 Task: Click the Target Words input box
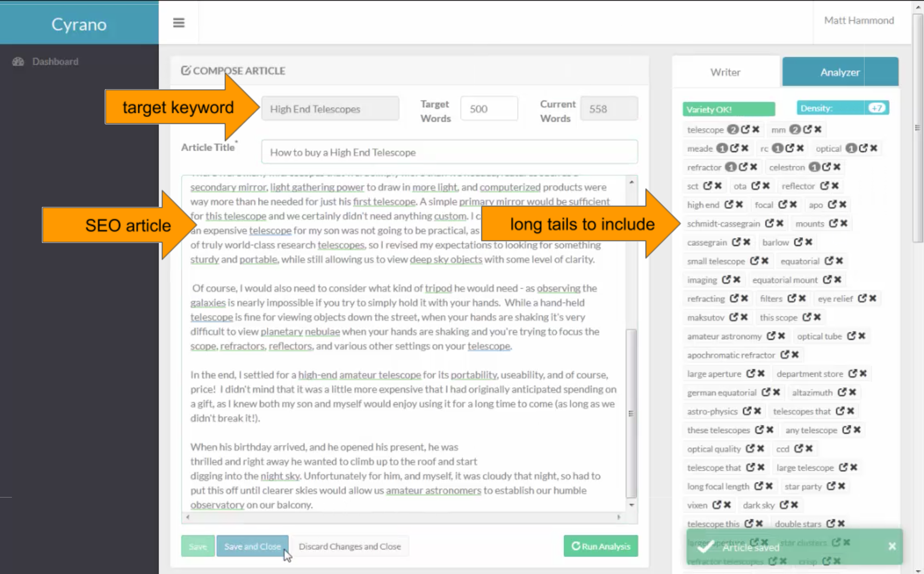pos(489,109)
